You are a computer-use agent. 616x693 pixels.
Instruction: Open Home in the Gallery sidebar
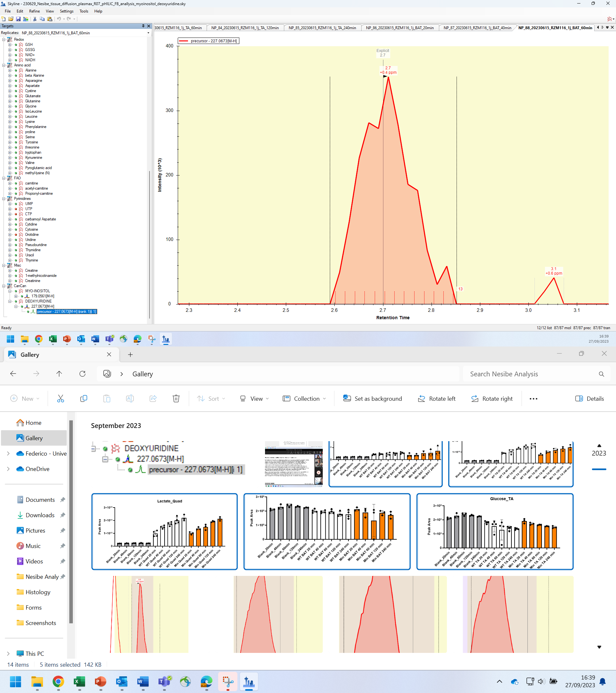pos(34,423)
